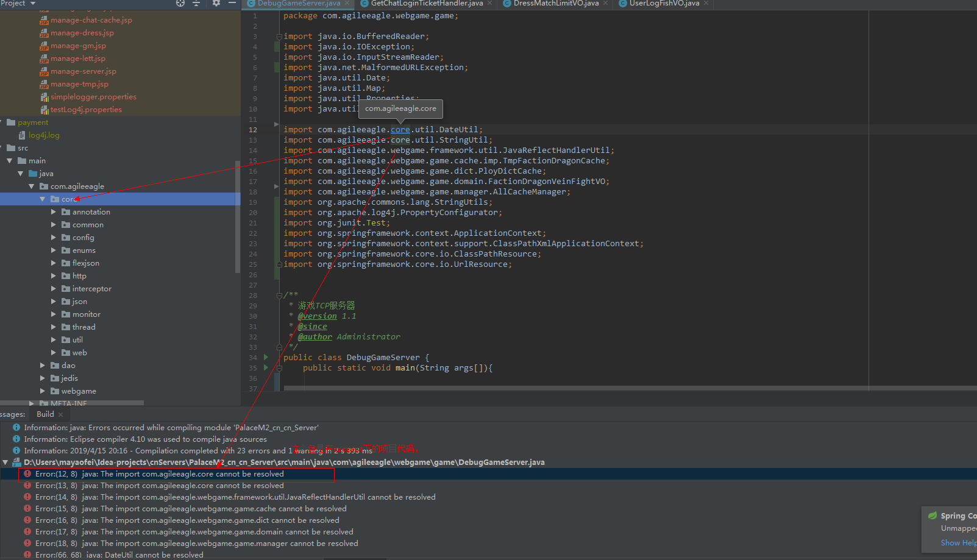Image resolution: width=977 pixels, height=560 pixels.
Task: Click core hyperlink in line 12 import
Action: pos(400,130)
